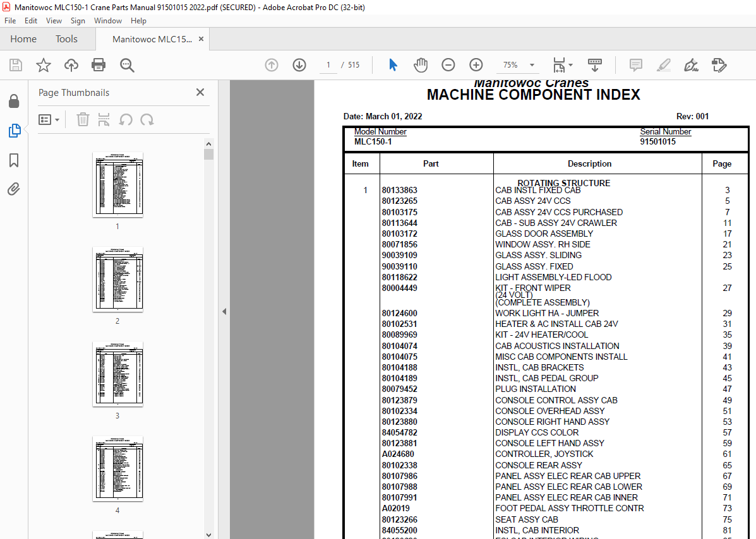This screenshot has width=756, height=539.
Task: Click part number 84054782
Action: pos(400,432)
